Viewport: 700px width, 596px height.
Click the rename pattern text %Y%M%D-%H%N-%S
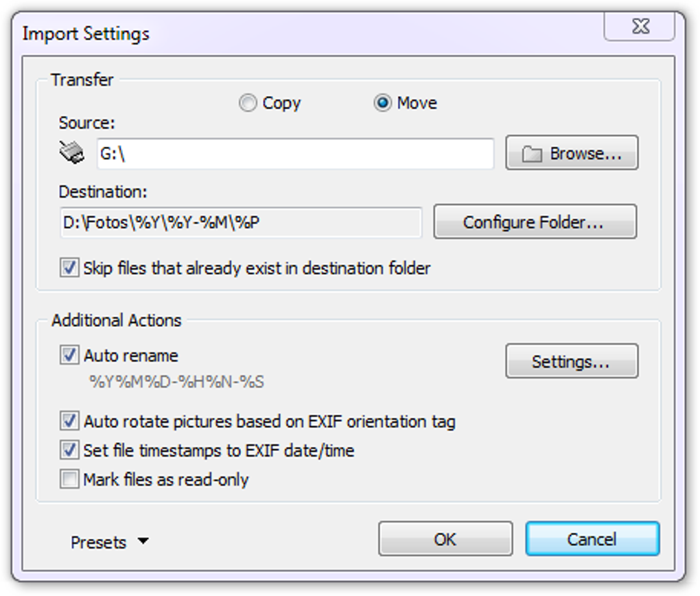177,382
